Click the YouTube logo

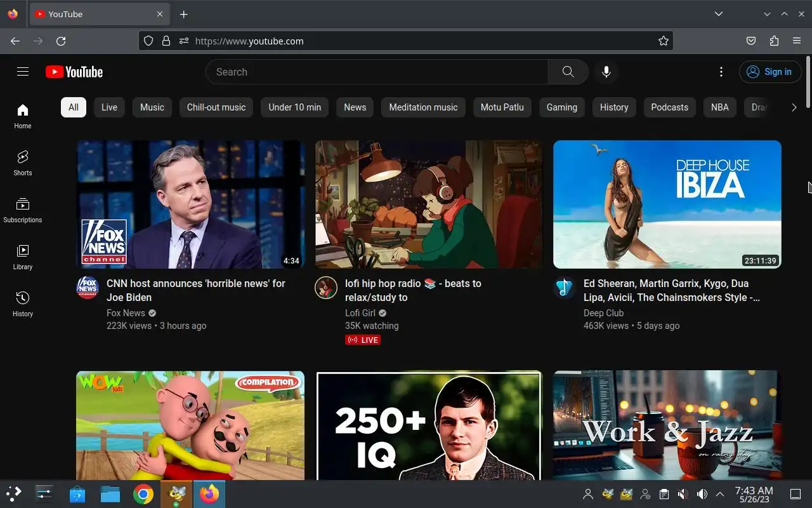(74, 72)
